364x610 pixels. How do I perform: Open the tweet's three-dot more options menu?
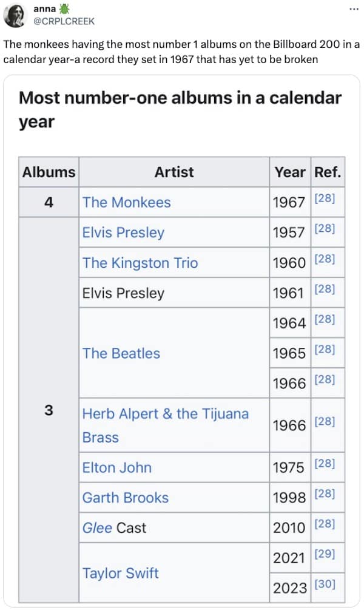click(x=354, y=10)
